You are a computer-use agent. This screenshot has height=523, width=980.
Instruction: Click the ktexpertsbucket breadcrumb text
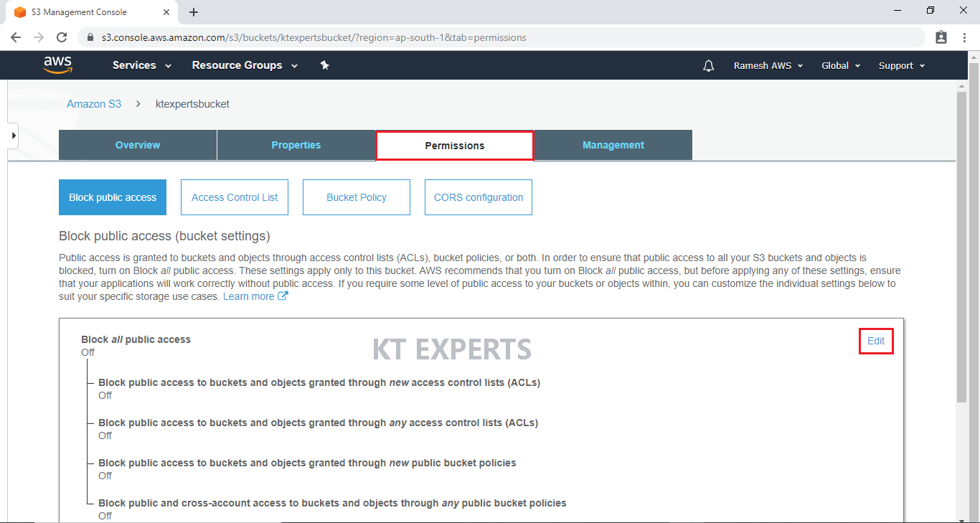point(192,104)
